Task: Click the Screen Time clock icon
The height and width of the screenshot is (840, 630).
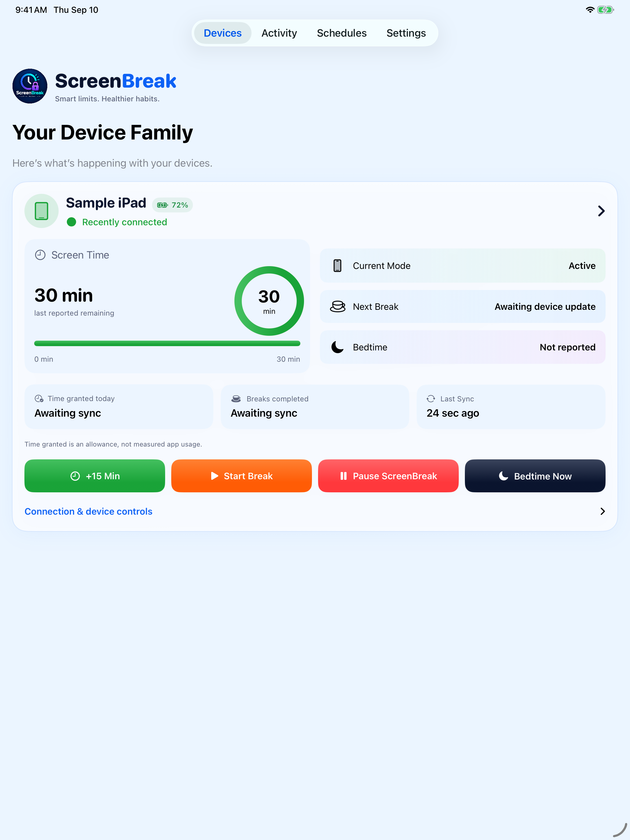Action: [40, 255]
